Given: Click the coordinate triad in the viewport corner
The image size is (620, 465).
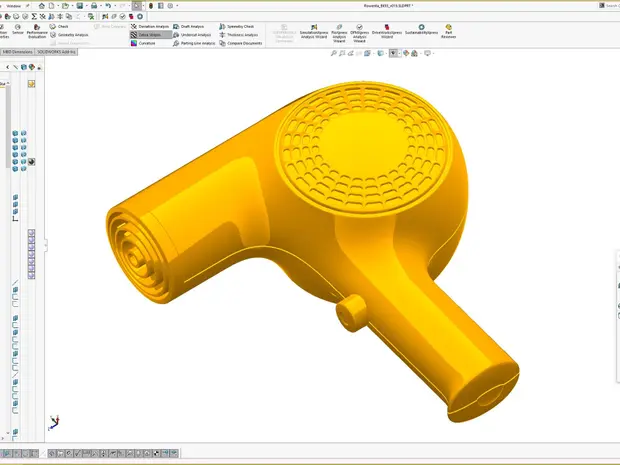Looking at the screenshot, I should coord(54,422).
